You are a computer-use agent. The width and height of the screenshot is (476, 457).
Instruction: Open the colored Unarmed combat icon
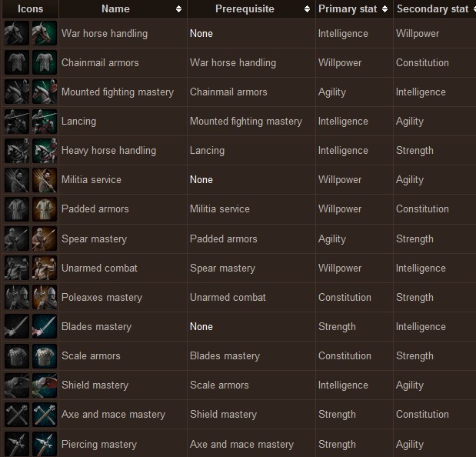tap(45, 268)
